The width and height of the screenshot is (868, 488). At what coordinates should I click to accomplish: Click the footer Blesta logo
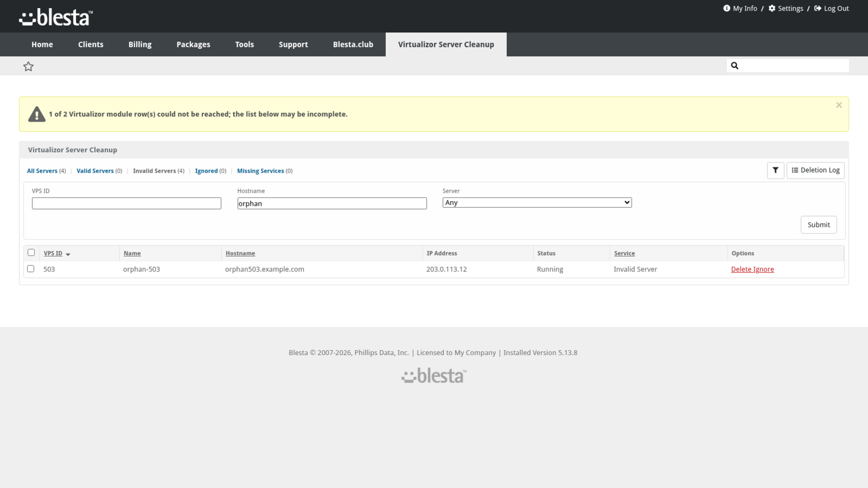434,375
